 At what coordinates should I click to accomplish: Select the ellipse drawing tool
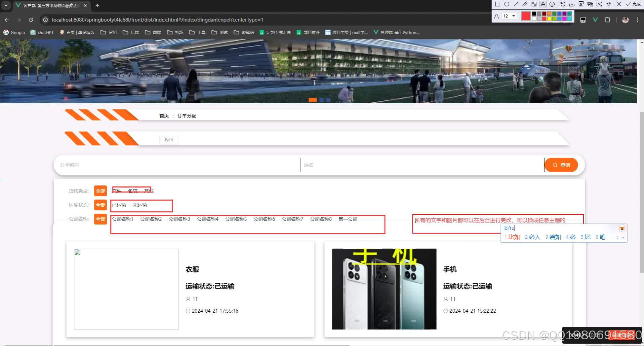coord(507,4)
